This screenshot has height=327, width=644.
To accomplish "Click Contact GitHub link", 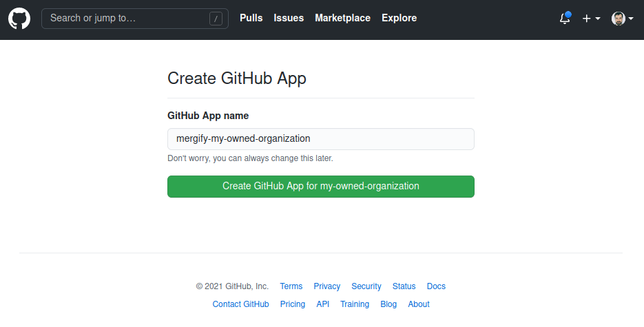I will tap(240, 304).
